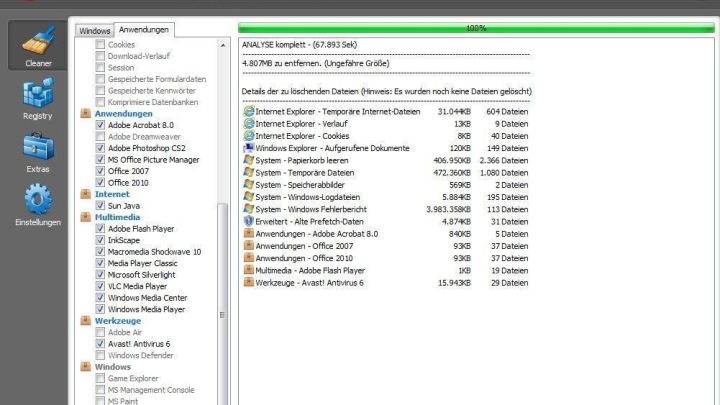Click the MS Management Console label
The width and height of the screenshot is (720, 405).
pos(151,389)
